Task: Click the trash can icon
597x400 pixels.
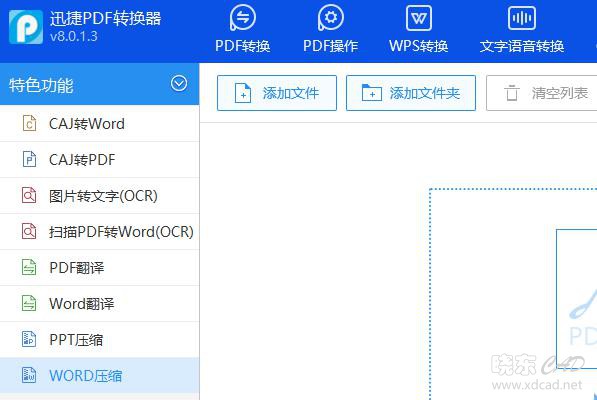Action: click(x=511, y=93)
